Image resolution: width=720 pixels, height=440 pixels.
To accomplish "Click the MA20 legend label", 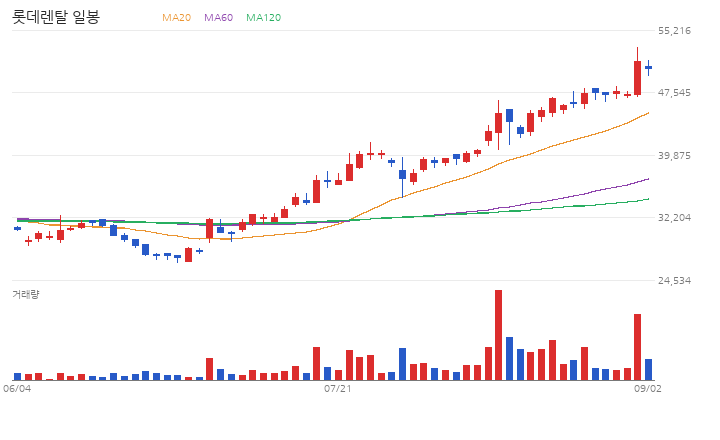I will [176, 17].
